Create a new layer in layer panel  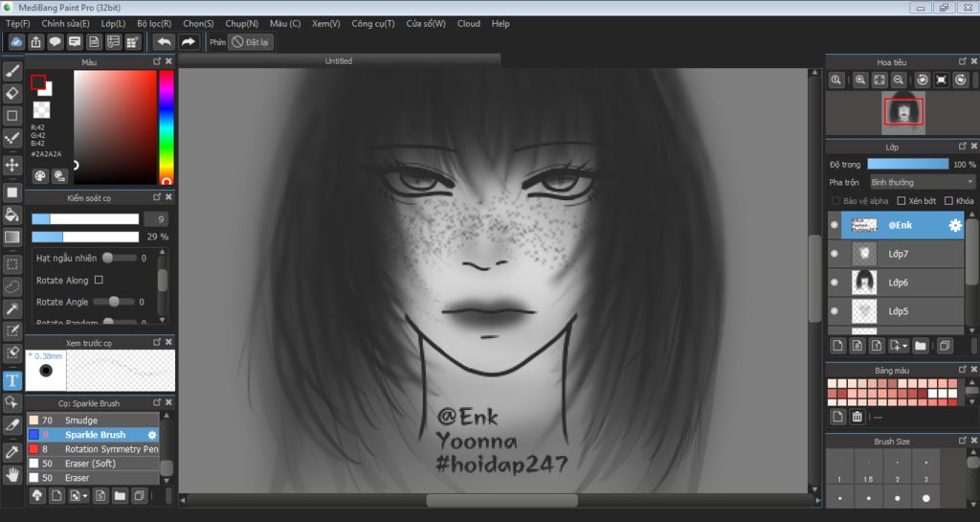(x=838, y=346)
